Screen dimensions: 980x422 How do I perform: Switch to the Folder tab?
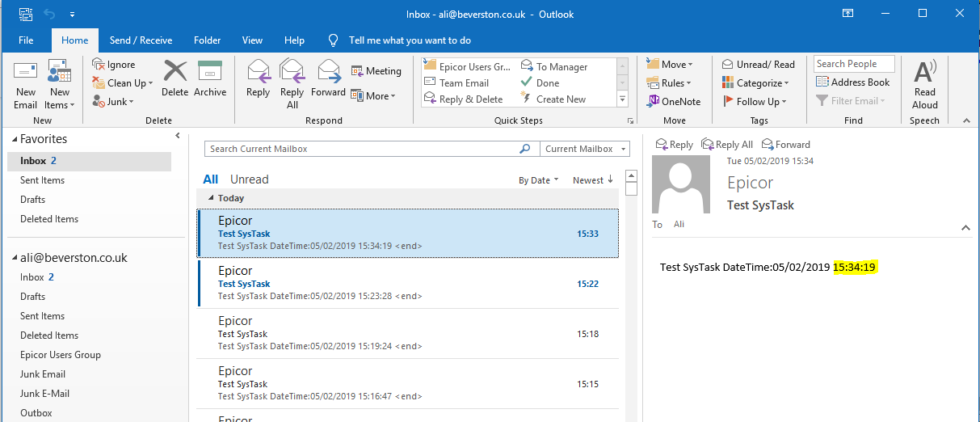coord(208,40)
